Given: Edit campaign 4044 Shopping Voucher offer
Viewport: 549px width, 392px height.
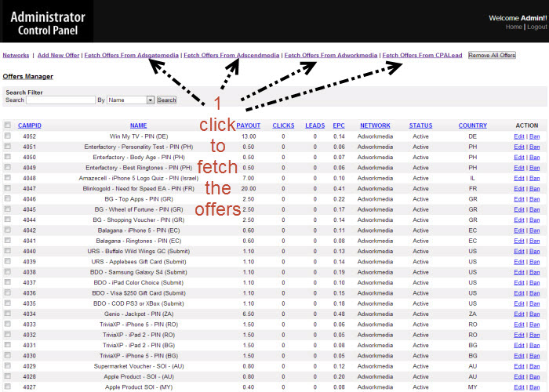Looking at the screenshot, I should pos(519,220).
